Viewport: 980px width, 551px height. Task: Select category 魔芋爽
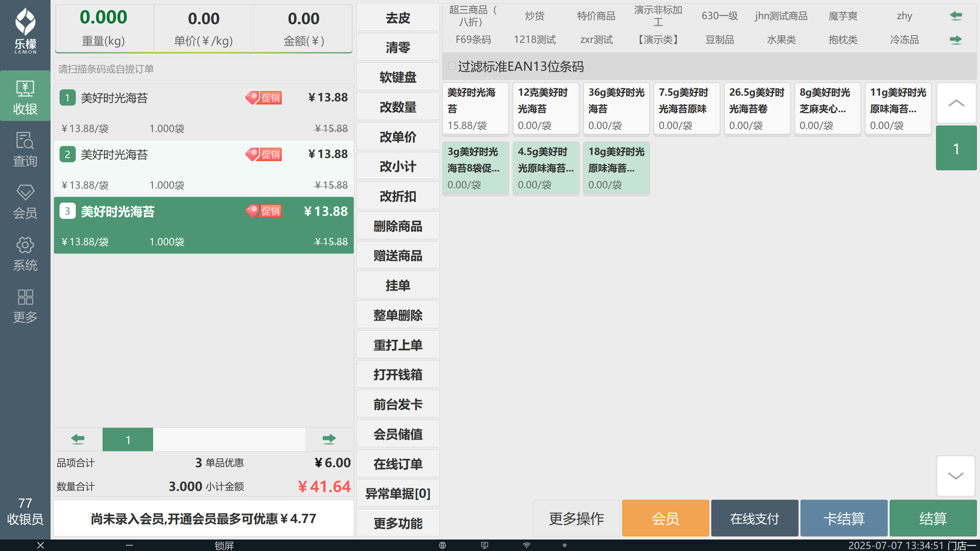843,16
